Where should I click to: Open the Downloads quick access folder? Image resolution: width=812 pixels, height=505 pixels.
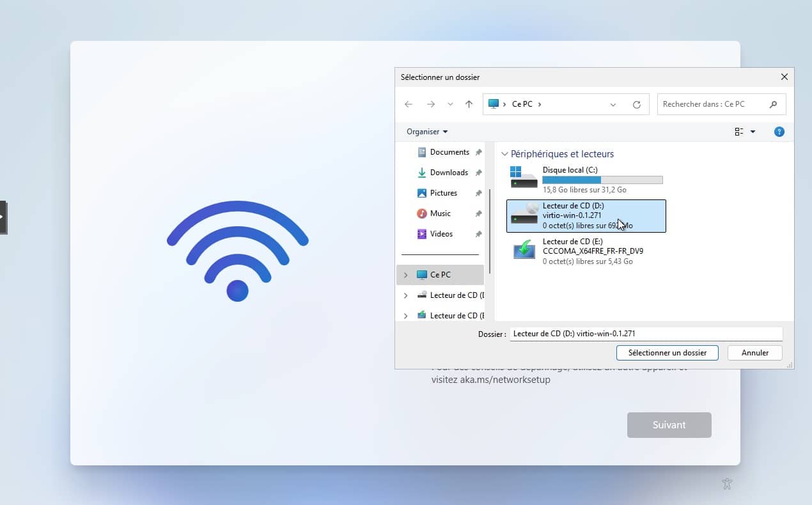449,173
